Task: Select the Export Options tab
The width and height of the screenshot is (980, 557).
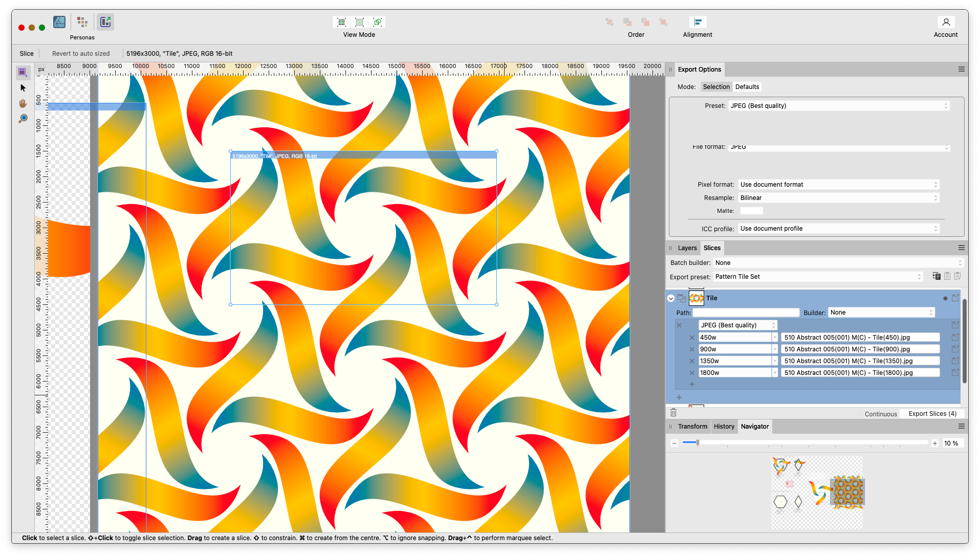Action: point(700,70)
